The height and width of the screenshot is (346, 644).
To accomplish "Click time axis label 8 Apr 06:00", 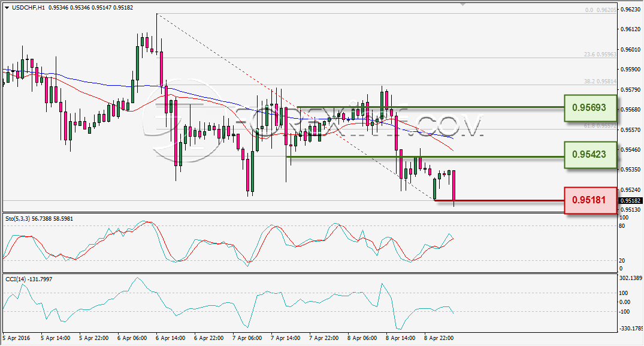I will (362, 338).
